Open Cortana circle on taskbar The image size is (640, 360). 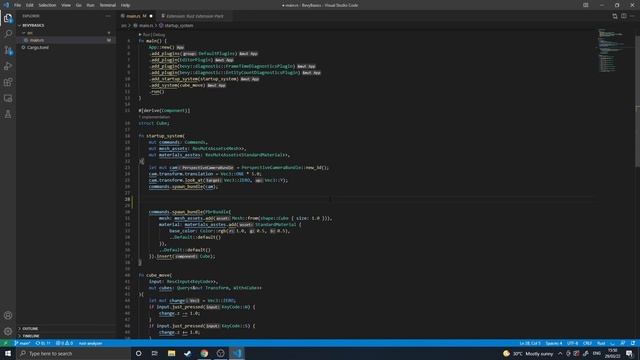pos(139,353)
